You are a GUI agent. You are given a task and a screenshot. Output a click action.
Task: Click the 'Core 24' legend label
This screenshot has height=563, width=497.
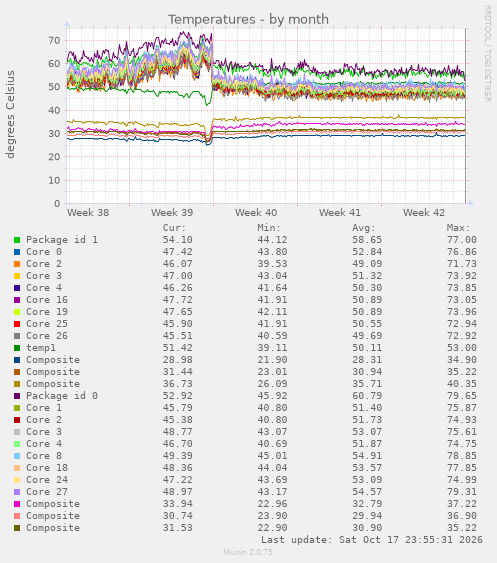(x=47, y=480)
